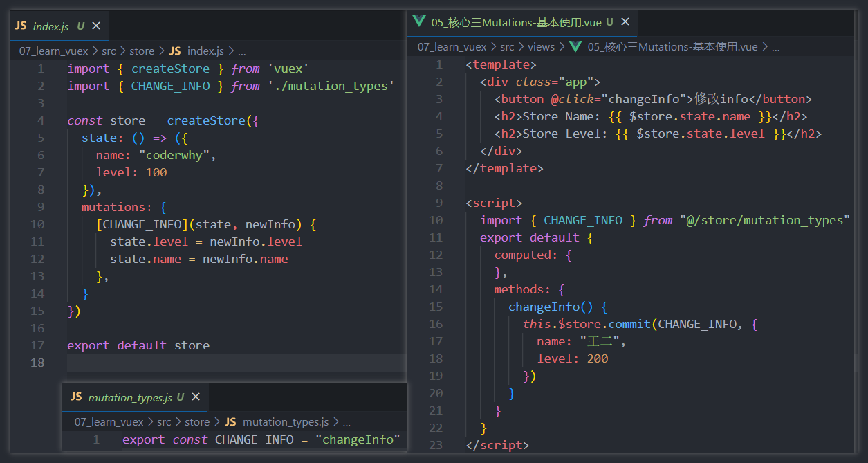Close the index.js tab
This screenshot has width=868, height=463.
96,26
